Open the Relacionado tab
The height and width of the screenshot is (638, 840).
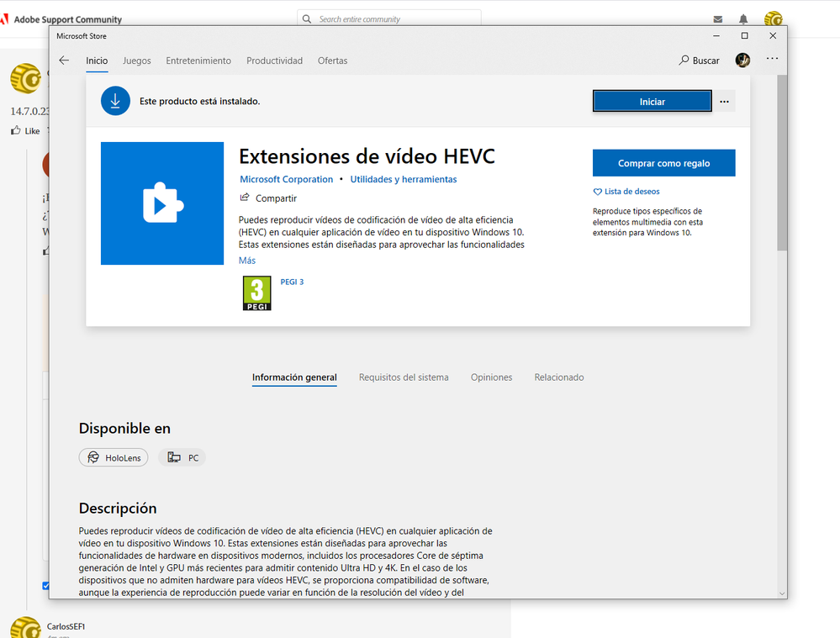[x=559, y=377]
